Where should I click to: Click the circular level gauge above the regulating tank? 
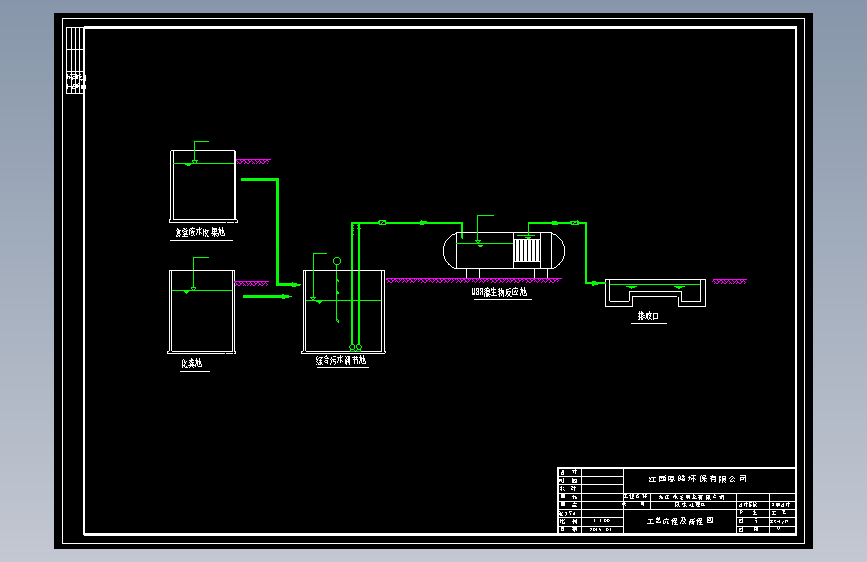tap(337, 261)
